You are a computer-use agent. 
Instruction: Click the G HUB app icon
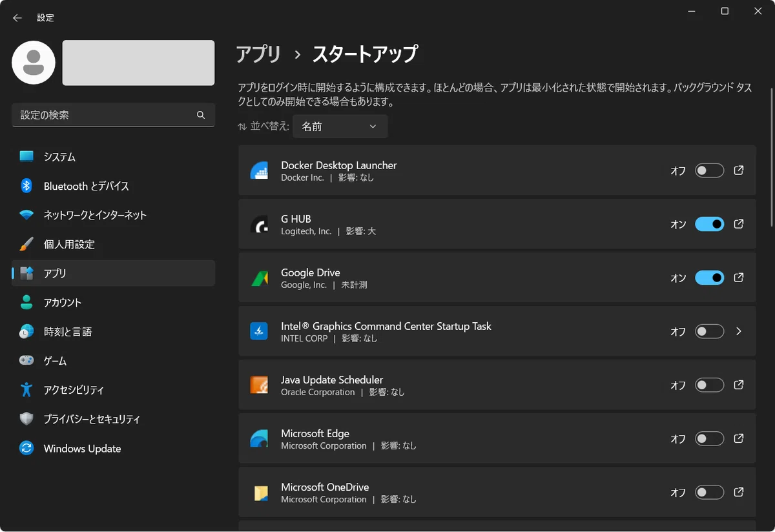[259, 225]
